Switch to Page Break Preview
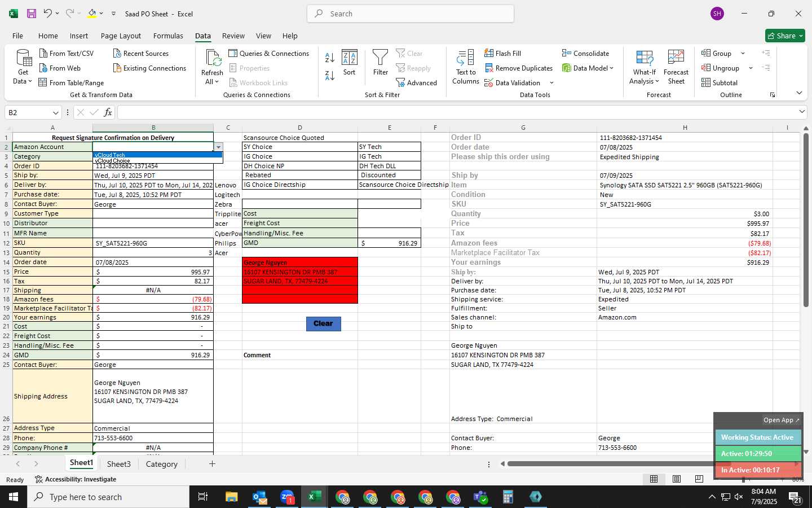Viewport: 812px width, 508px height. click(x=699, y=479)
